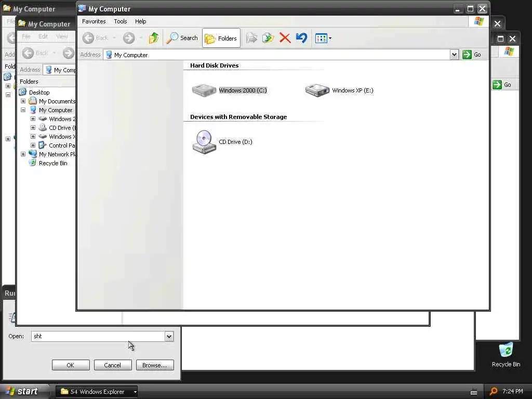
Task: Click the blue Undo toolbar icon
Action: point(301,38)
